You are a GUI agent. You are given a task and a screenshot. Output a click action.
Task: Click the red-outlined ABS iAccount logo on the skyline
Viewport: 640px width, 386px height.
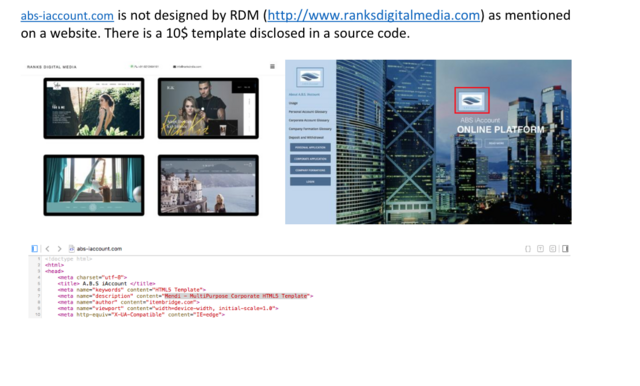pos(471,100)
